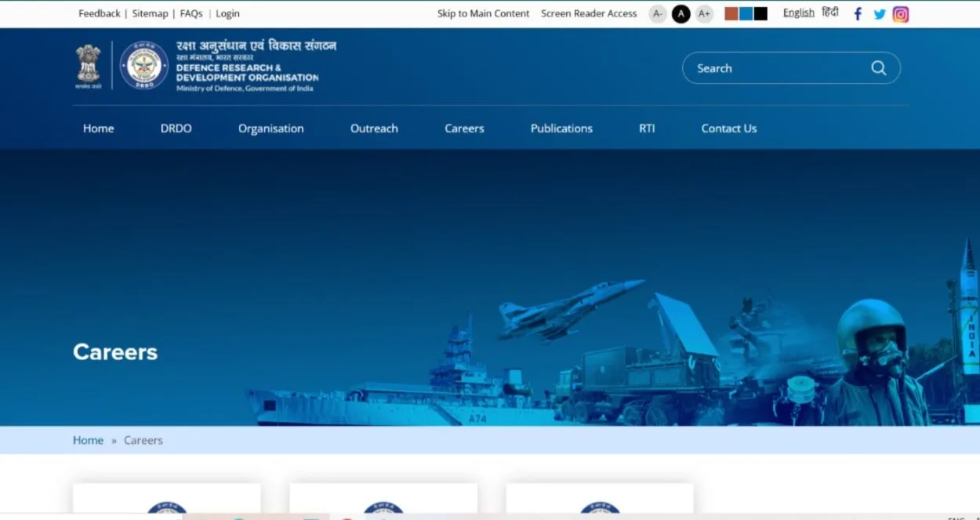
Task: Open DRDO Twitter page icon
Action: click(880, 14)
